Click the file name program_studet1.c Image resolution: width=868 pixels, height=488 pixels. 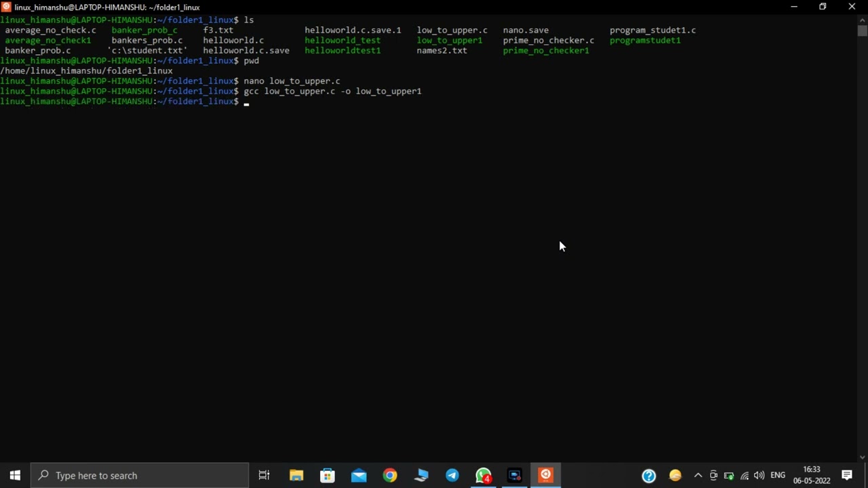[x=652, y=30]
